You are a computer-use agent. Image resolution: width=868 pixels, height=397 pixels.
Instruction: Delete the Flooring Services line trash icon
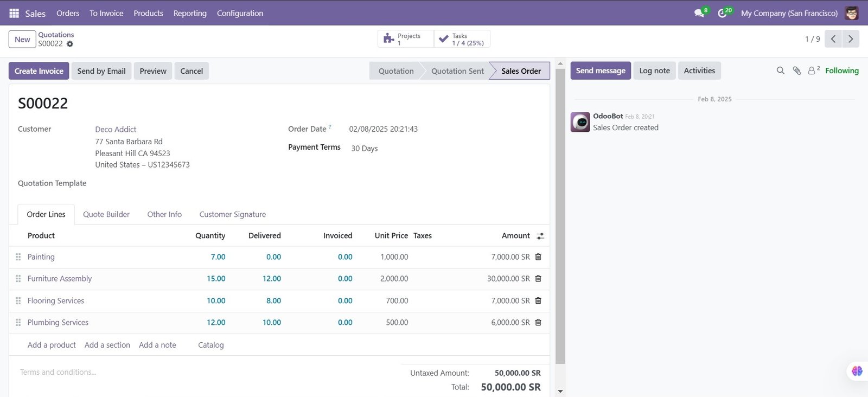(538, 300)
